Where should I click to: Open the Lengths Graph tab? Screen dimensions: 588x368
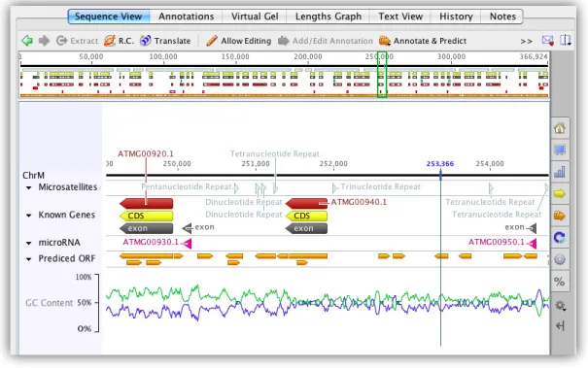(x=329, y=17)
